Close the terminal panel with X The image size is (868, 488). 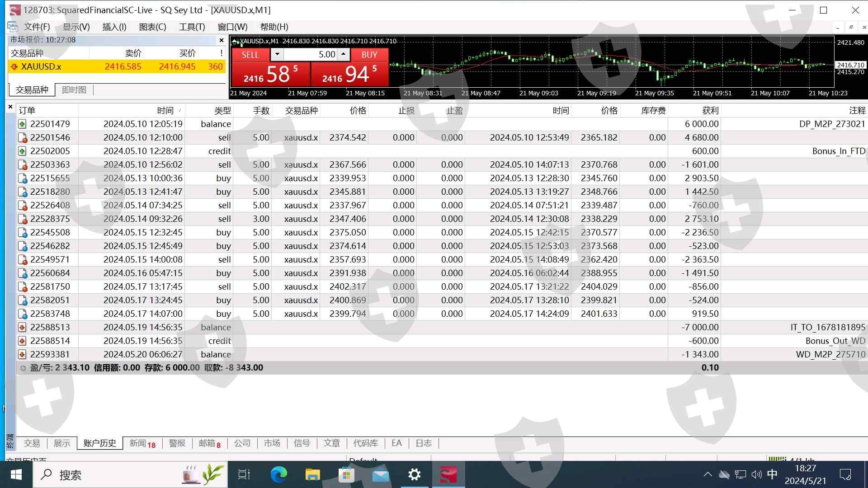10,107
